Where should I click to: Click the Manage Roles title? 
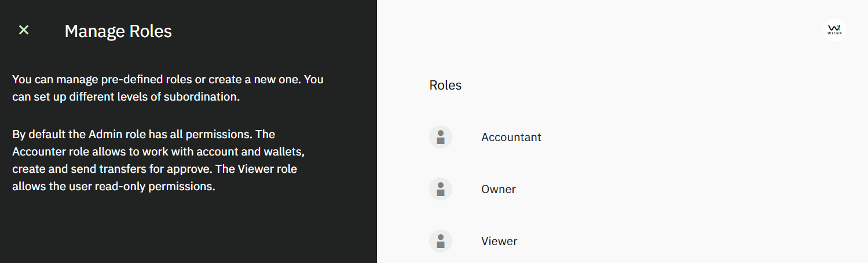pos(118,31)
